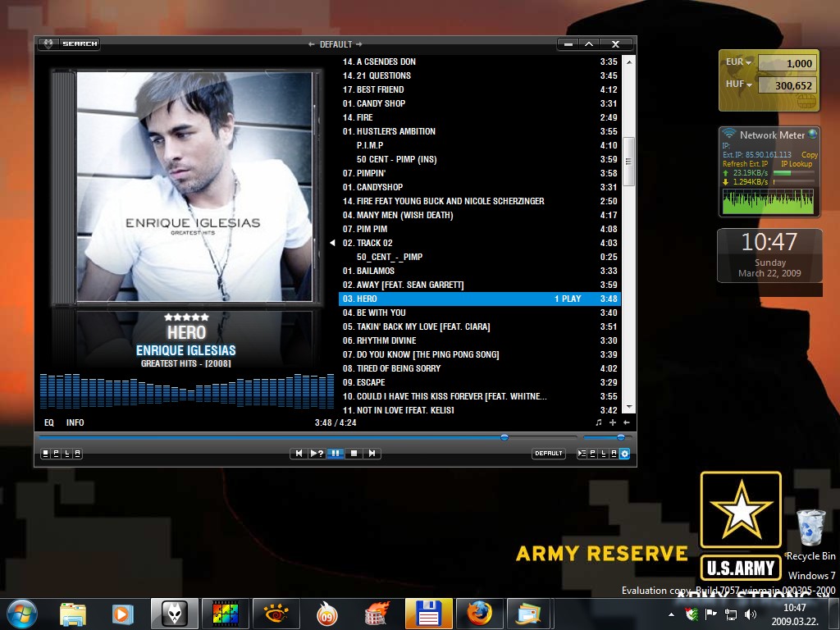Image resolution: width=840 pixels, height=630 pixels.
Task: Toggle the P button in the bottom-right group
Action: click(x=592, y=454)
